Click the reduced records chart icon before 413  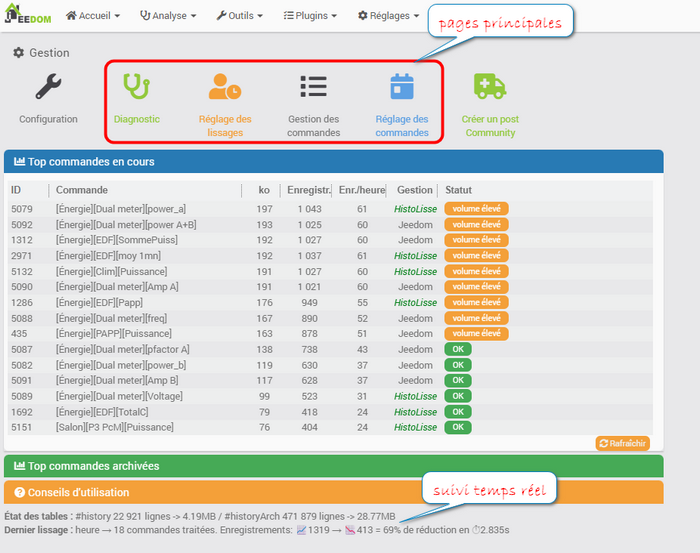click(x=350, y=530)
